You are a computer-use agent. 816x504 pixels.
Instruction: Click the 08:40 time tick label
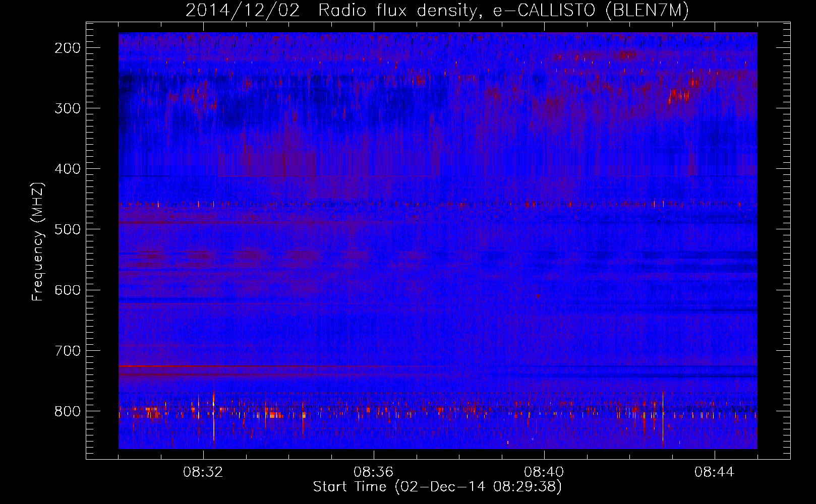(x=544, y=472)
